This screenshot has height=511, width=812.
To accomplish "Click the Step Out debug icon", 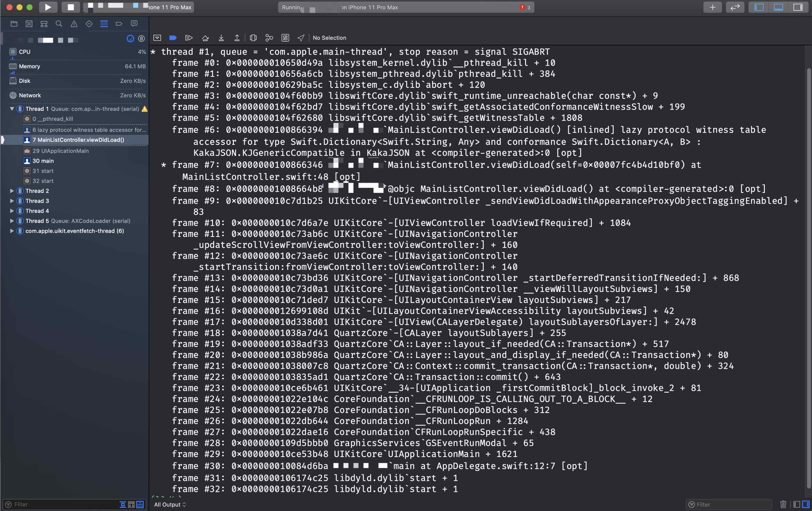I will [x=237, y=38].
